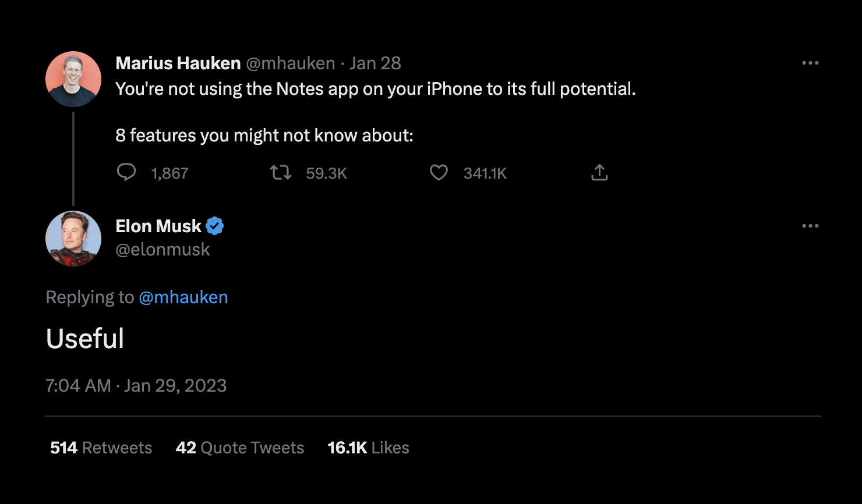Open Marius Hauken's profile picture
This screenshot has height=504, width=862.
73,79
